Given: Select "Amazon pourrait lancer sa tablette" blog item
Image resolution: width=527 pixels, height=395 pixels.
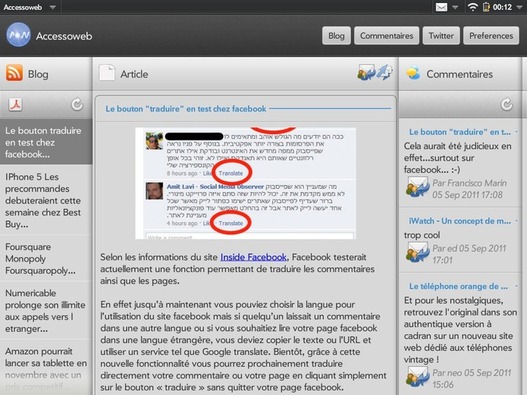Looking at the screenshot, I should (46, 368).
